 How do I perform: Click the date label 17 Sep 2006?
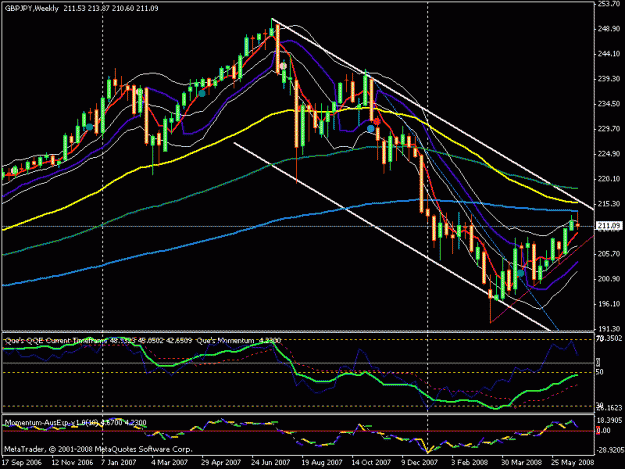pyautogui.click(x=22, y=463)
